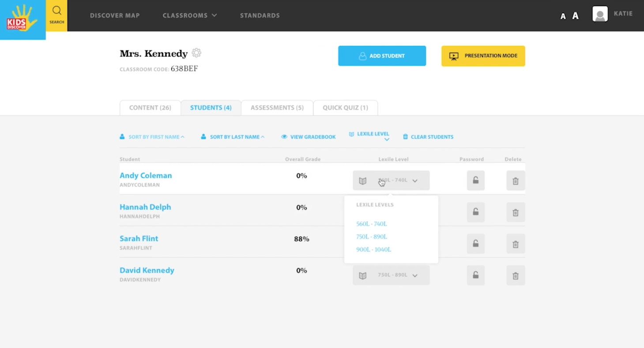Viewport: 644px width, 348px height.
Task: Delete Sarah Flint using trash icon
Action: click(x=515, y=244)
